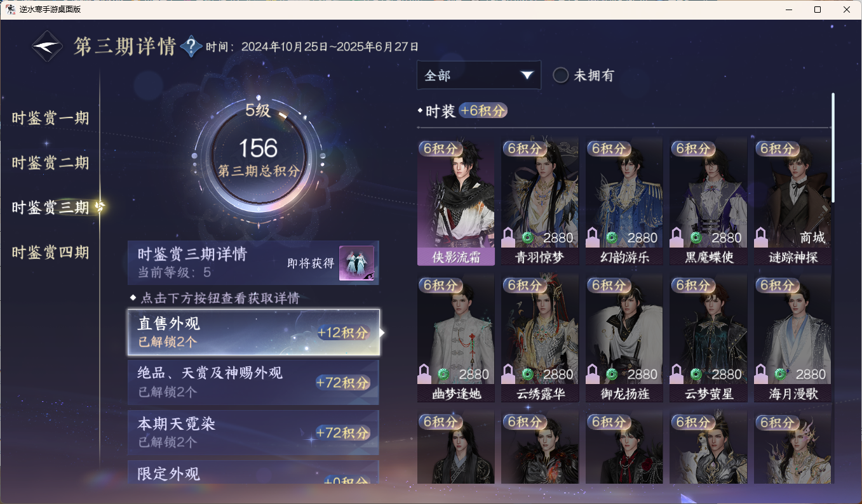This screenshot has width=862, height=504.
Task: Expand 绝品、天赏及神赐外观 entry
Action: pos(253,382)
